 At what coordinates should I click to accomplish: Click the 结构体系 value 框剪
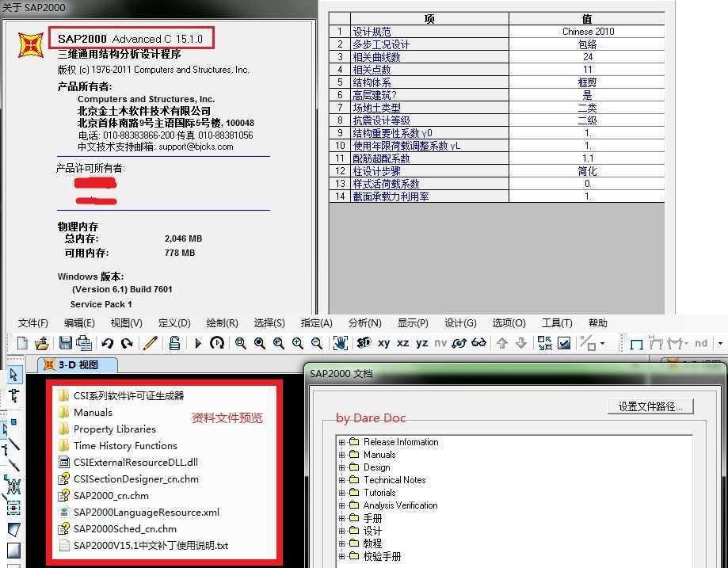pos(587,82)
